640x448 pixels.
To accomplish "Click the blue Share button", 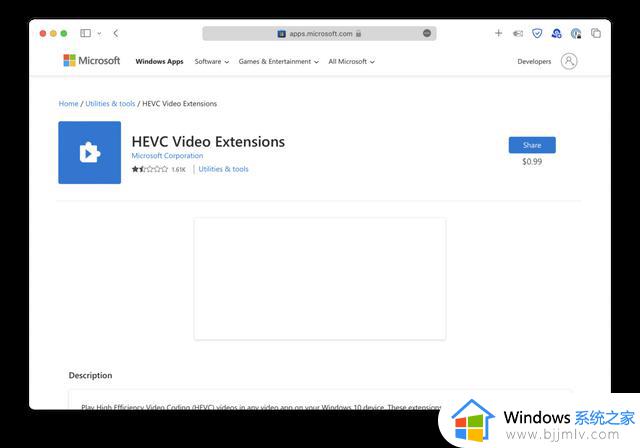I will click(532, 145).
